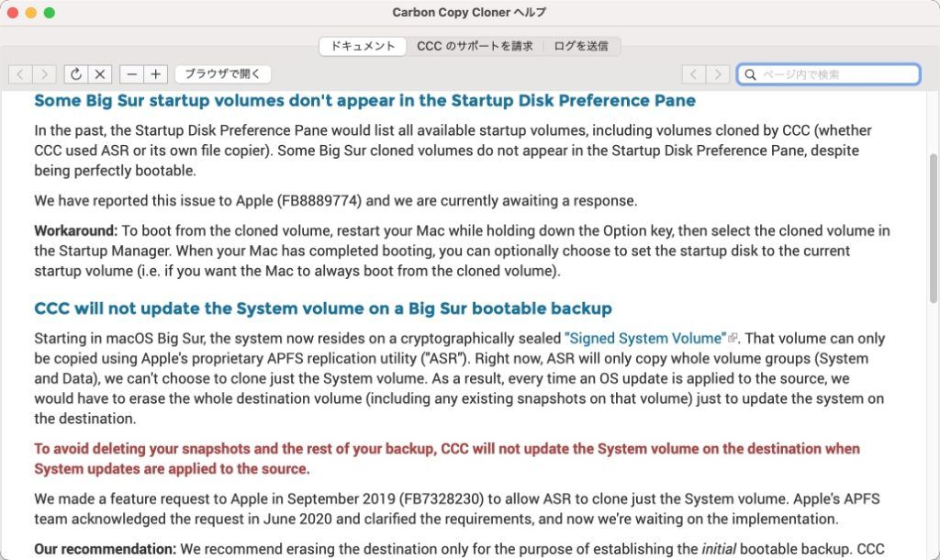Click the back navigation arrow

(x=18, y=74)
